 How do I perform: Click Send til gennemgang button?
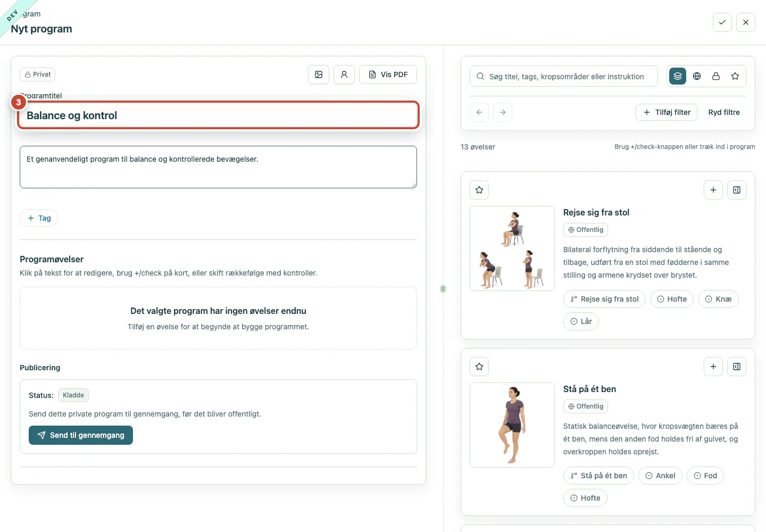pyautogui.click(x=81, y=435)
